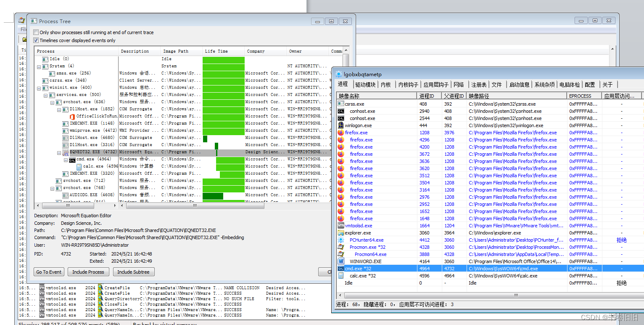The image size is (644, 325).
Task: Click the PCHunter64.exe row icon
Action: click(341, 240)
